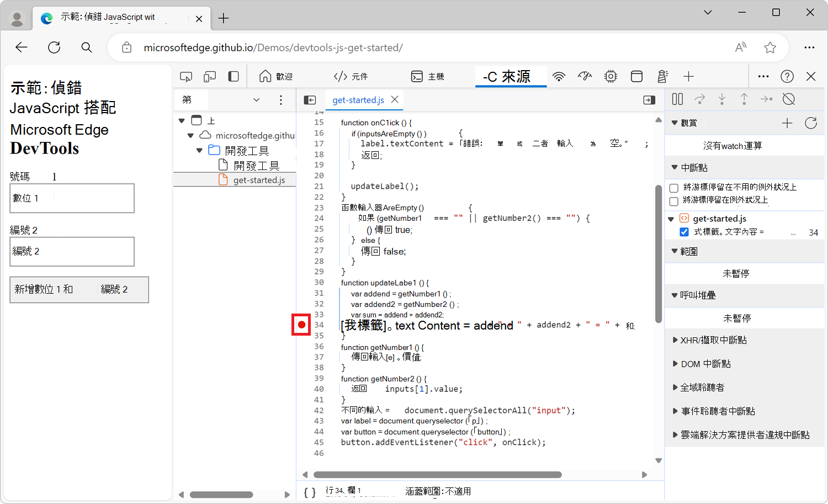This screenshot has height=504, width=828.
Task: Select the get-started.js editor tab
Action: (358, 100)
